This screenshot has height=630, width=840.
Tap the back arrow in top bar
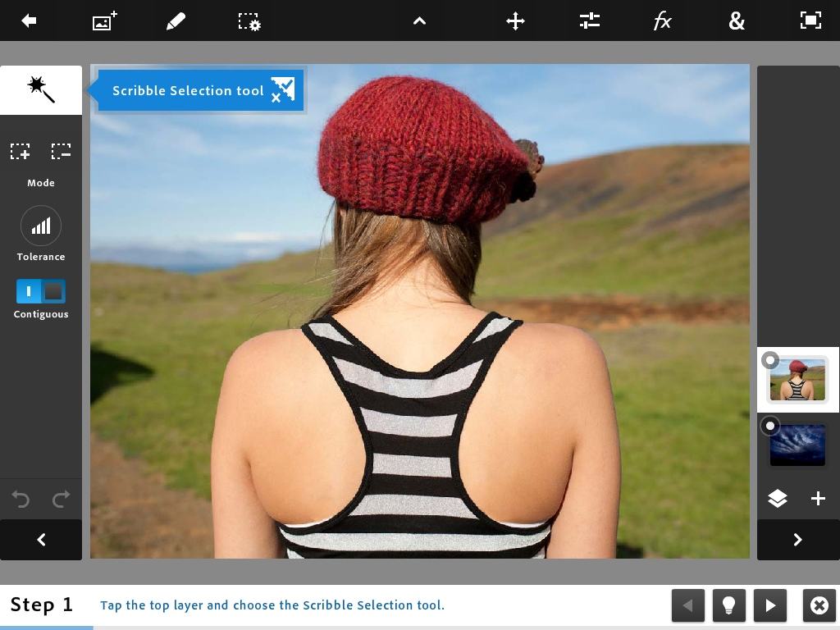[x=29, y=21]
